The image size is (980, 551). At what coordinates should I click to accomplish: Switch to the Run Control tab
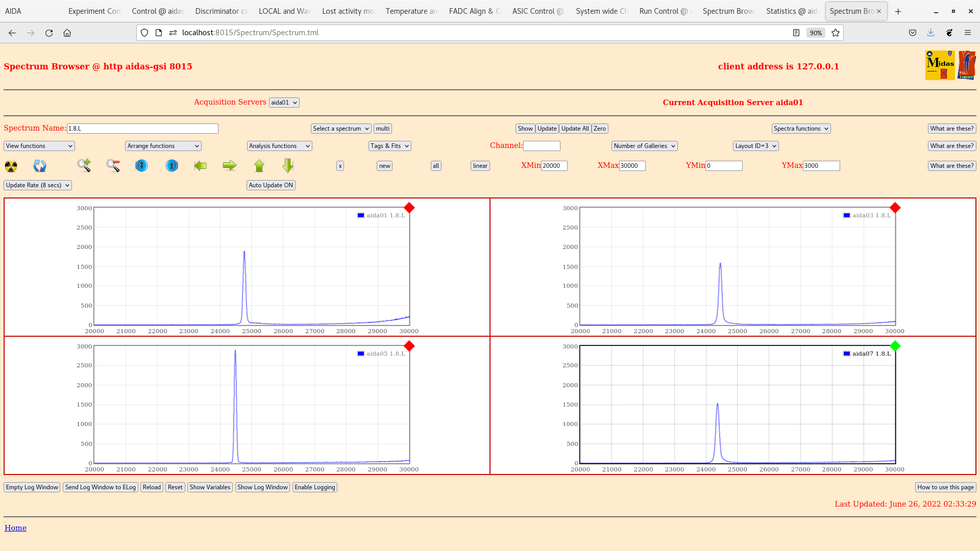(664, 11)
